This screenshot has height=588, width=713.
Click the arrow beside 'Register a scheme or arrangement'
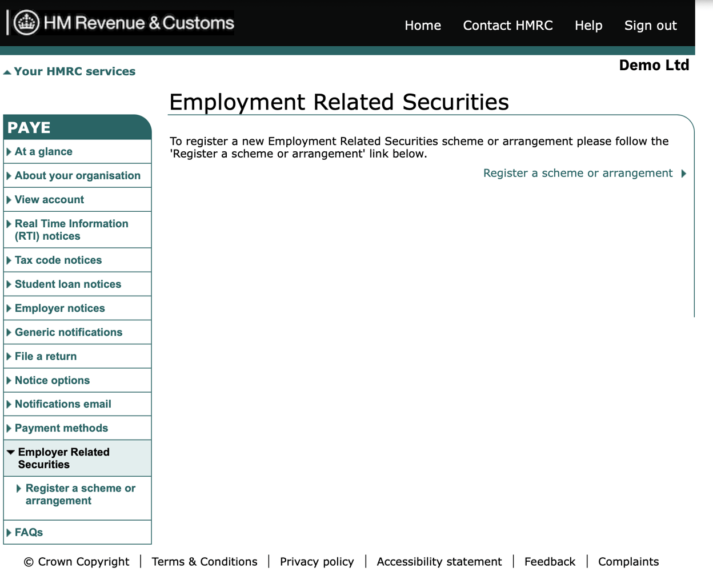[684, 173]
